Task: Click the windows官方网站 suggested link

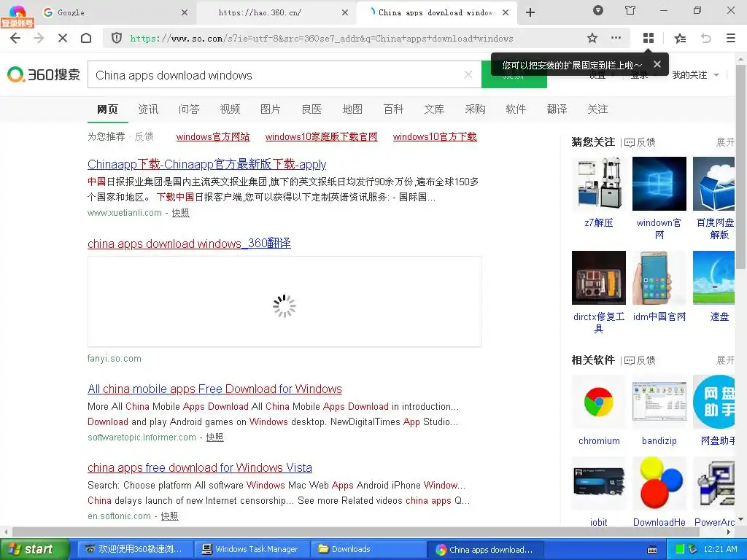Action: point(213,136)
